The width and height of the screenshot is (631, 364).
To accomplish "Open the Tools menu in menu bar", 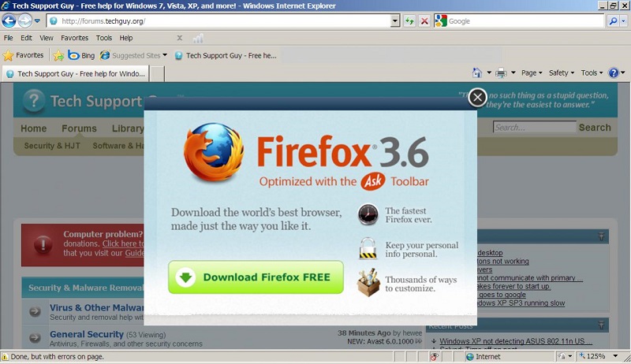I will (104, 38).
